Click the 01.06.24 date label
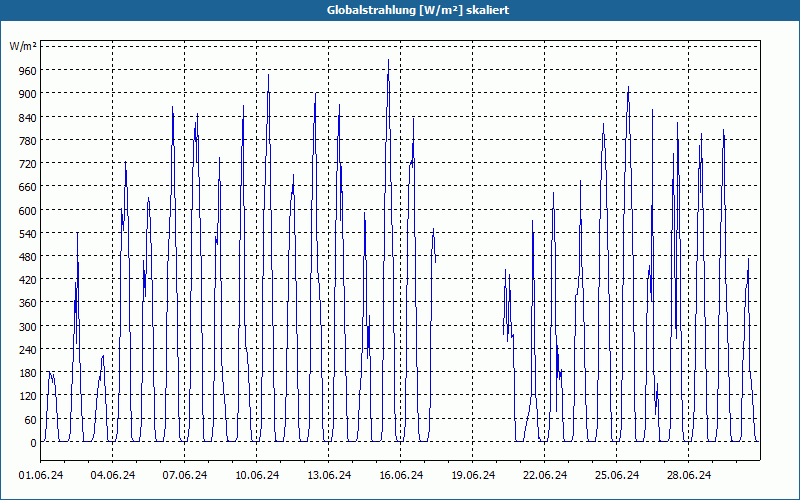This screenshot has width=800, height=500. pyautogui.click(x=41, y=475)
